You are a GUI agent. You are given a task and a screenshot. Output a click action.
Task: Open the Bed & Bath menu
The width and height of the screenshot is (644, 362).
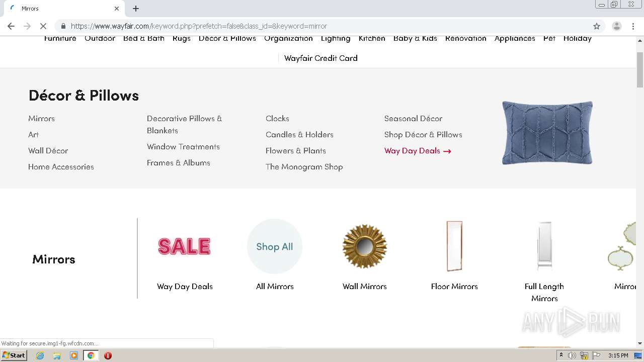(144, 39)
